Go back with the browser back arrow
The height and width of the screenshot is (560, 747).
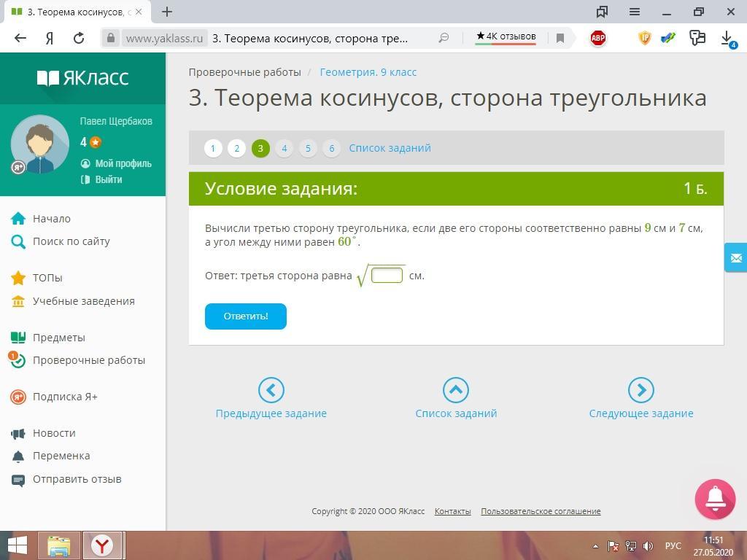coord(20,38)
